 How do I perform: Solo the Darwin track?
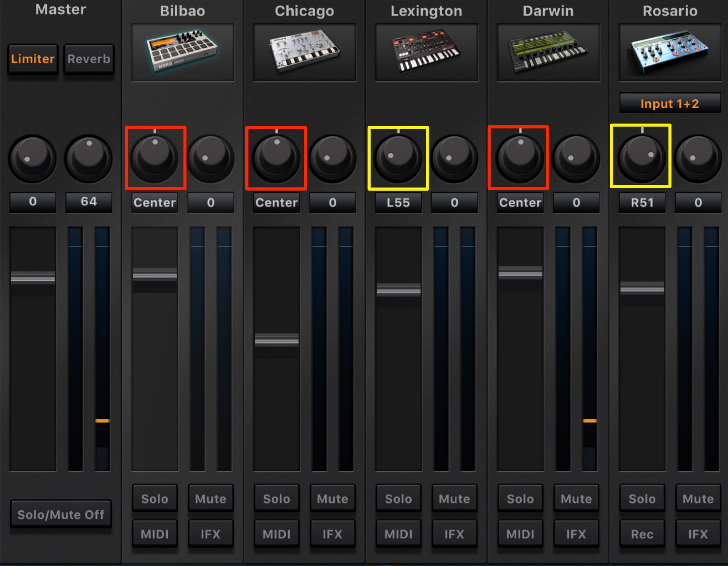[520, 498]
